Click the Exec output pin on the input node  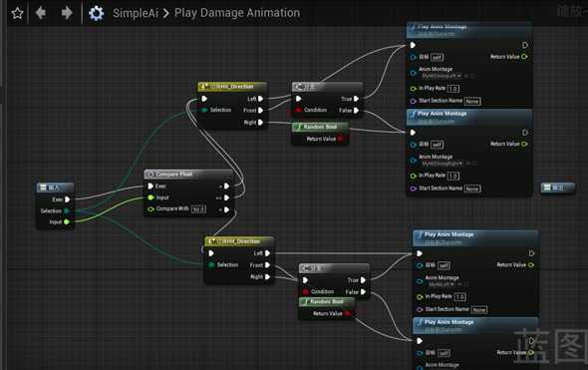pos(67,199)
